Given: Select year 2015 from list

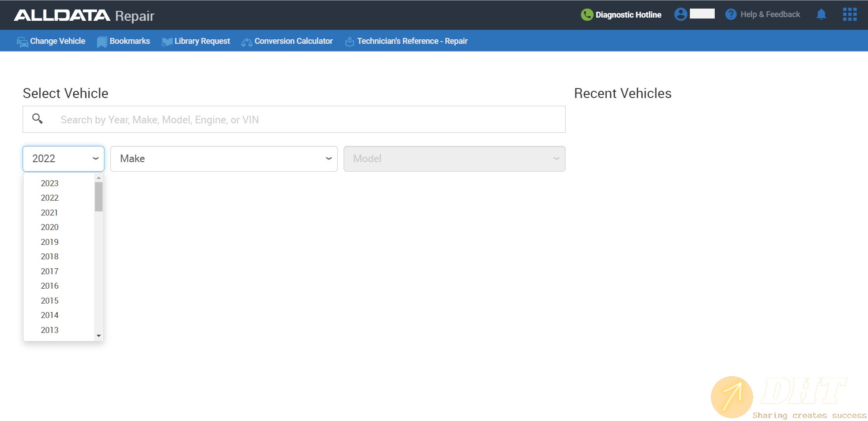Looking at the screenshot, I should pyautogui.click(x=50, y=301).
